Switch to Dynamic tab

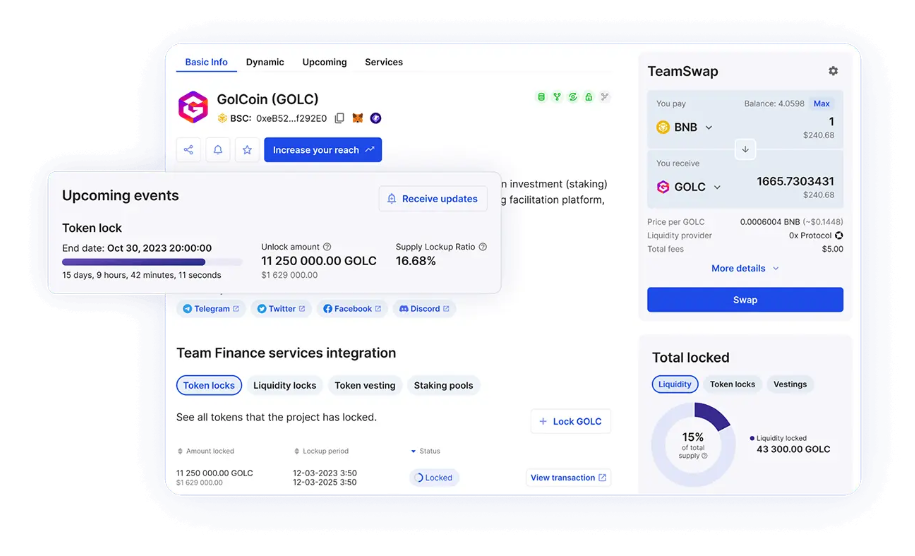(265, 62)
